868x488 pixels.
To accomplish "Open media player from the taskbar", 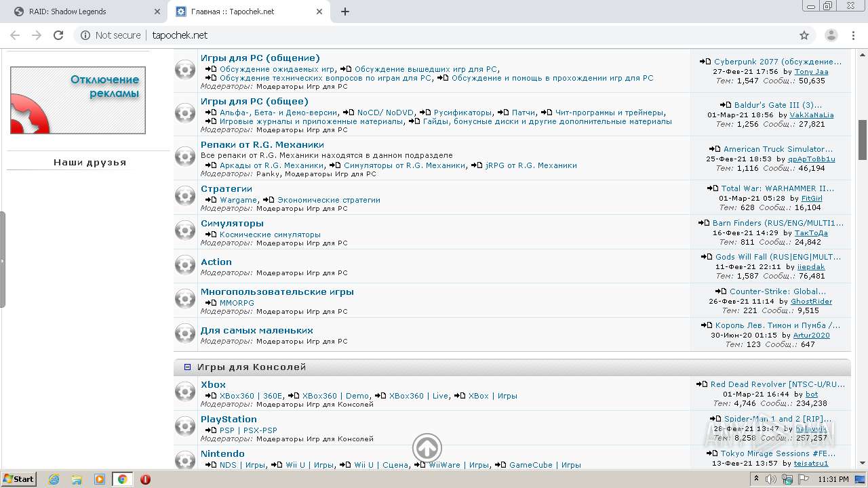I will point(100,479).
